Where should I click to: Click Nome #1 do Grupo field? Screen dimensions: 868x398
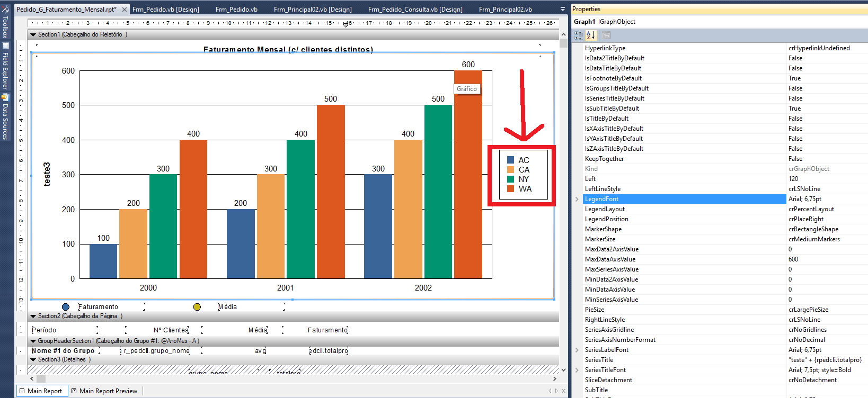(x=65, y=351)
